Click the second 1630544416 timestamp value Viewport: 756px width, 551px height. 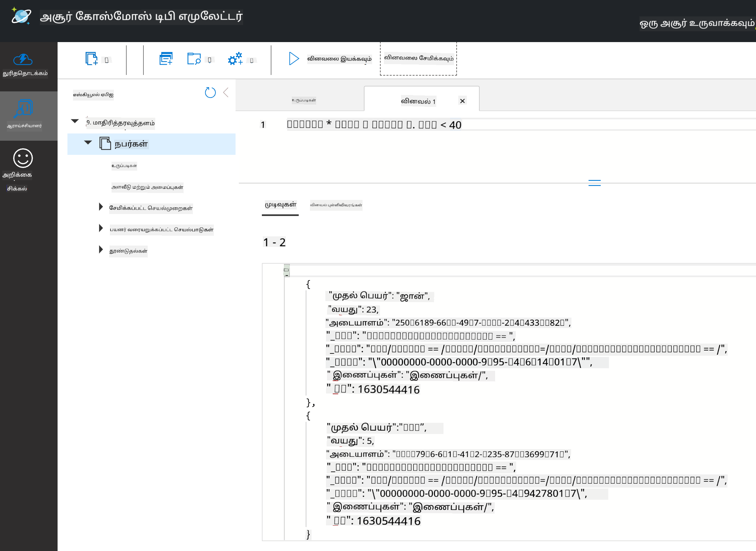tap(389, 521)
